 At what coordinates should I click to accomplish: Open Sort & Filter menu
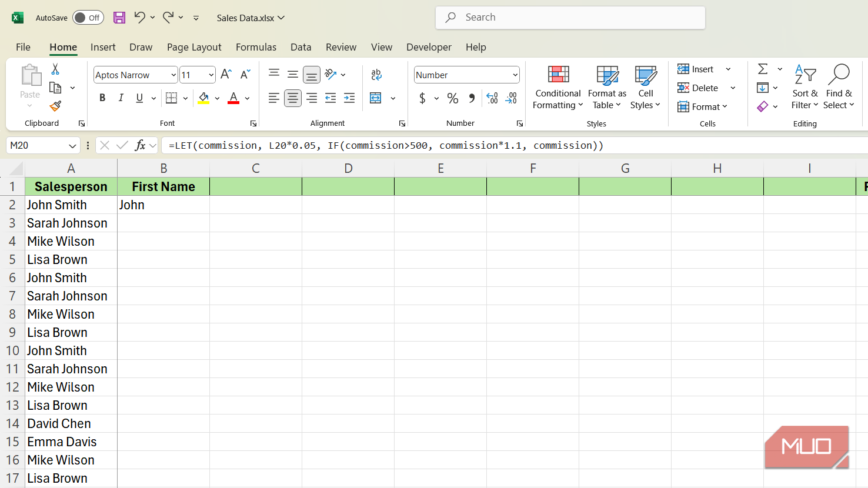(804, 87)
